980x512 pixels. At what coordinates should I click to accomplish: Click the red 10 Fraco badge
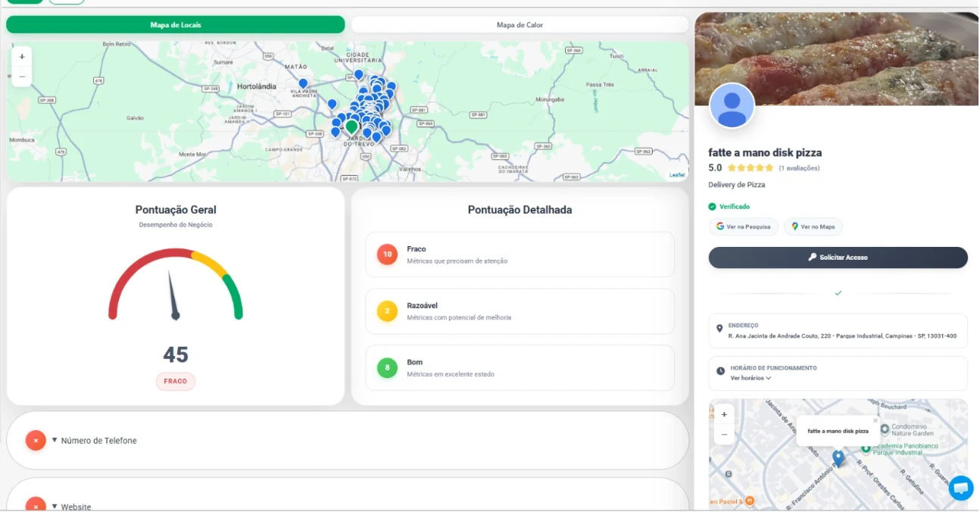point(387,254)
